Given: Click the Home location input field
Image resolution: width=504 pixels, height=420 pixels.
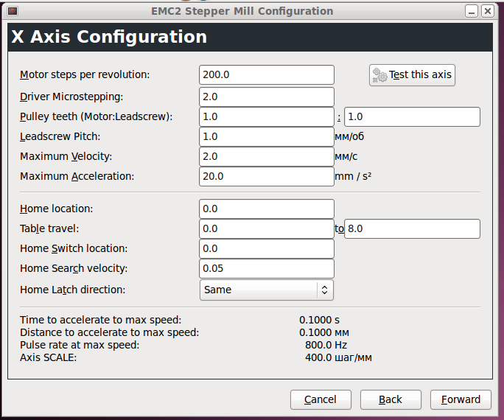Looking at the screenshot, I should pyautogui.click(x=267, y=209).
